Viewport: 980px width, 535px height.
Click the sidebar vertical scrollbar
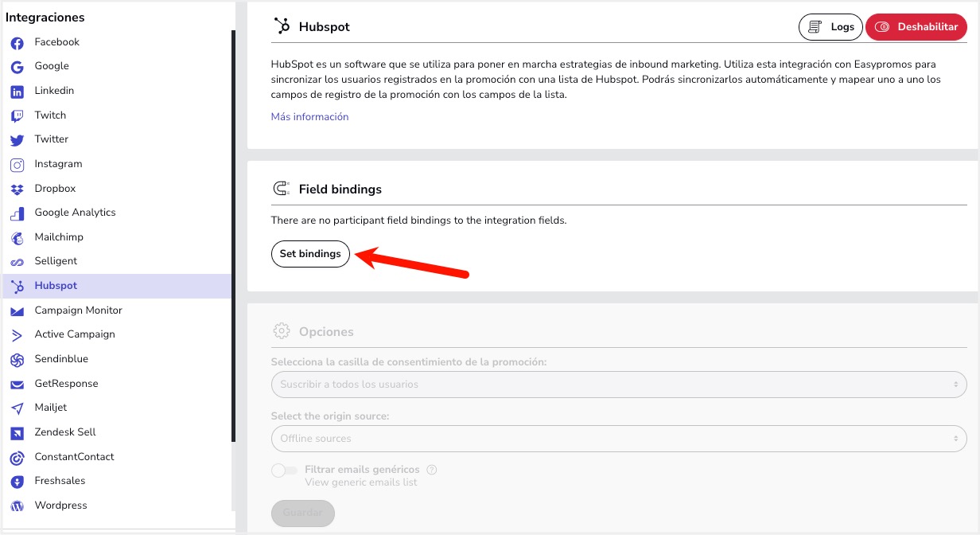[233, 236]
